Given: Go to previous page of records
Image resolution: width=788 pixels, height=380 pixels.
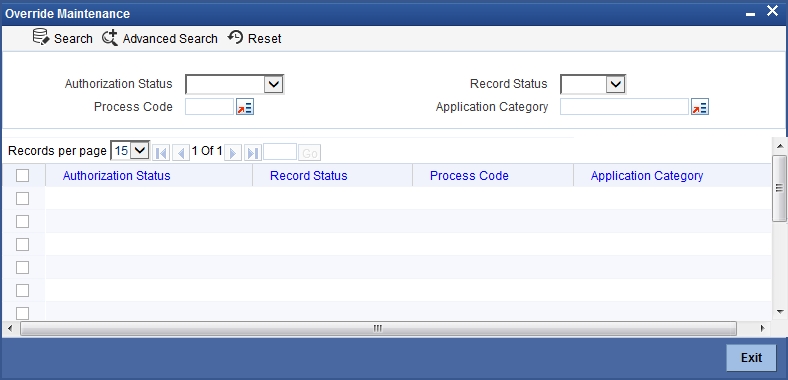Looking at the screenshot, I should [x=180, y=153].
